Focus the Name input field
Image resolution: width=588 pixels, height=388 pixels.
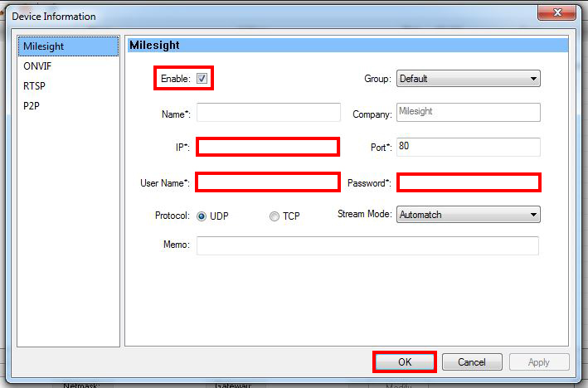[x=269, y=113]
